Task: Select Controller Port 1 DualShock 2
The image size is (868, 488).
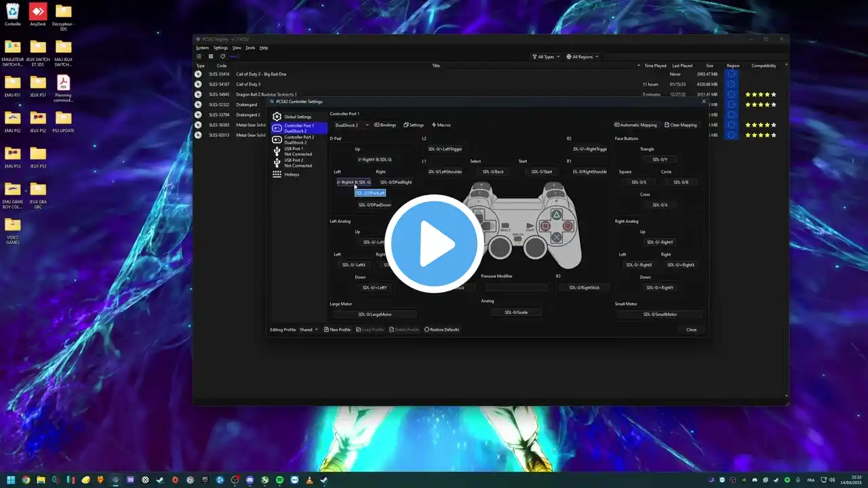Action: coord(298,128)
